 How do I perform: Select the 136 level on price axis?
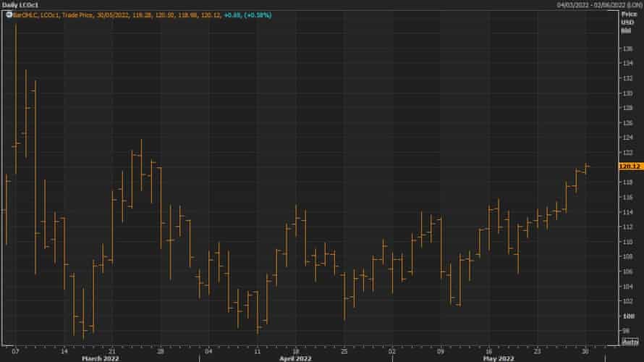tap(627, 49)
